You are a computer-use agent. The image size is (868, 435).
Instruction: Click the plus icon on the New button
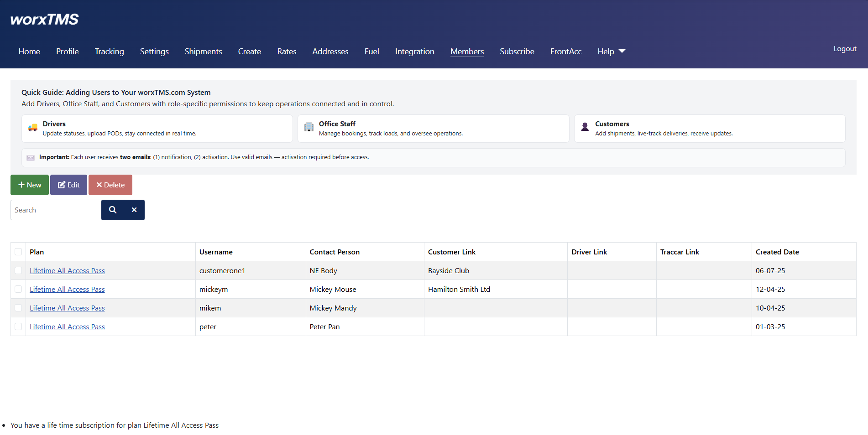pos(21,185)
